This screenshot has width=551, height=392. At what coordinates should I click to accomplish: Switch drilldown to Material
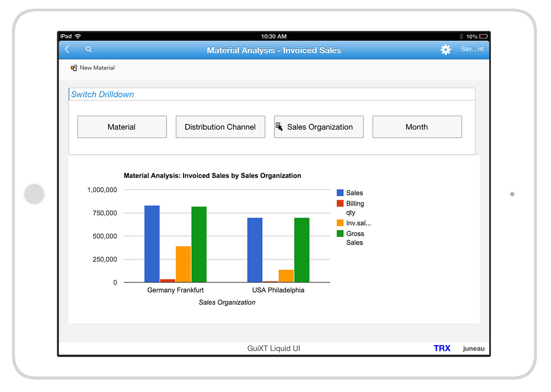coord(122,127)
